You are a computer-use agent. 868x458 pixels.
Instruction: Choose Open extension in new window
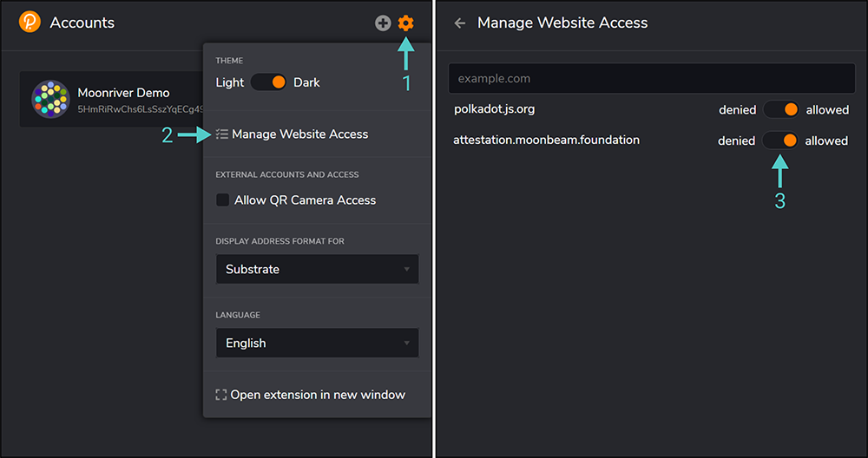click(317, 395)
